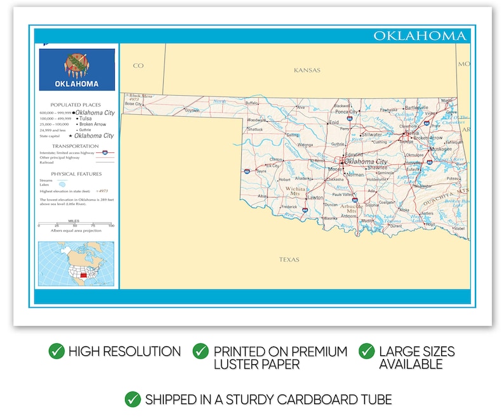Screen dimensions: 504x420
Task: Click the Bartlesville city label
Action: point(416,107)
